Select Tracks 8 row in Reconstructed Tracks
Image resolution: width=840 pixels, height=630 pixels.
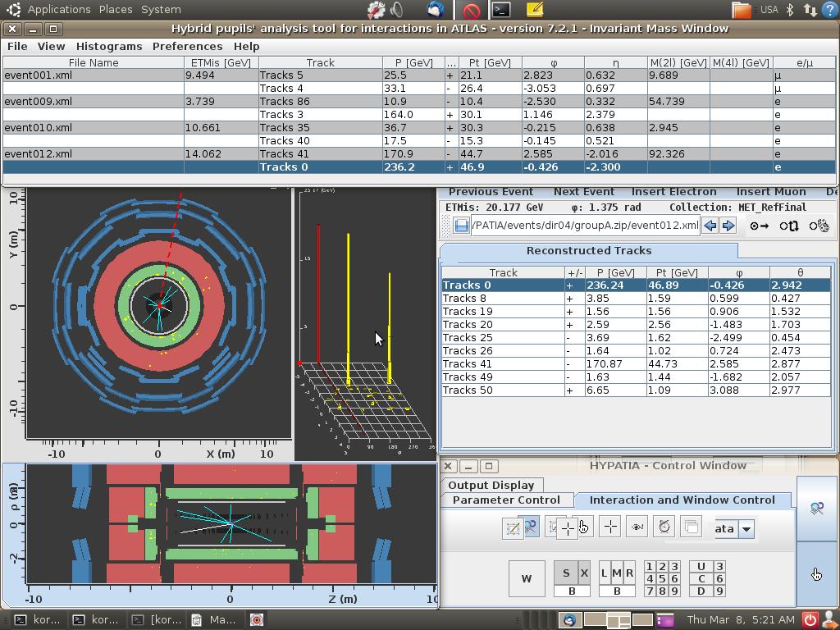coord(636,299)
